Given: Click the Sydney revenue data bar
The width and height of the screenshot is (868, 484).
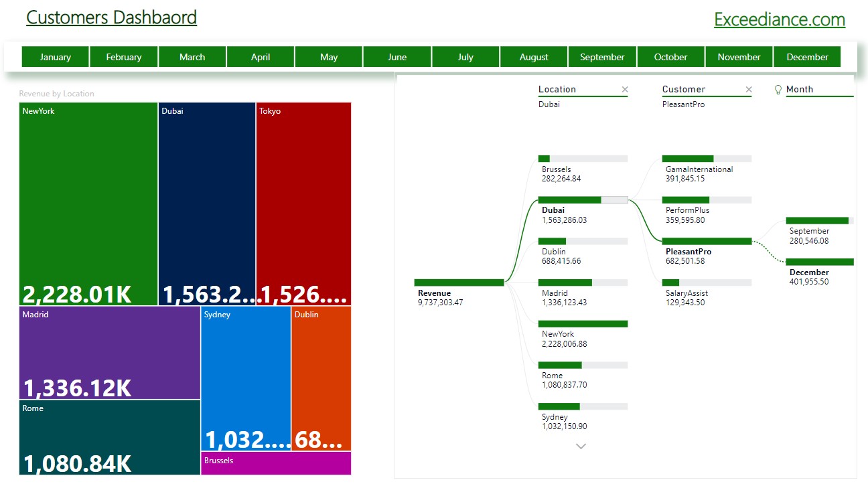Looking at the screenshot, I should point(559,406).
